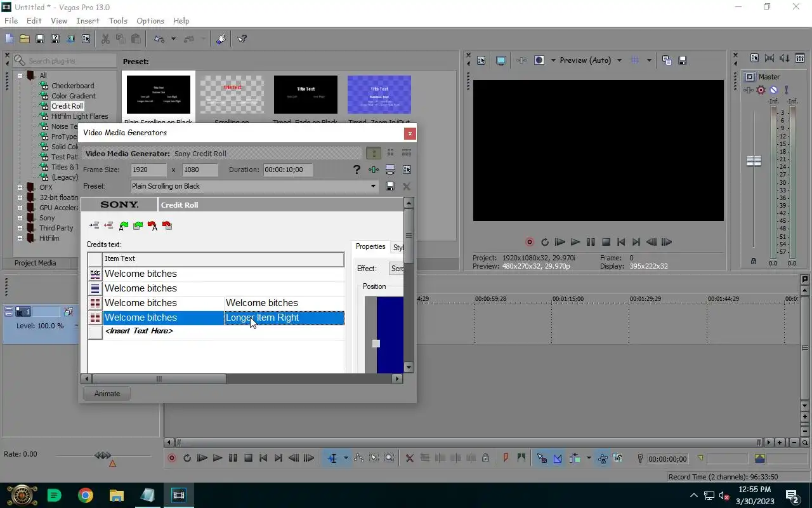Select the Checkerboard generator
The image size is (812, 508).
pos(72,86)
